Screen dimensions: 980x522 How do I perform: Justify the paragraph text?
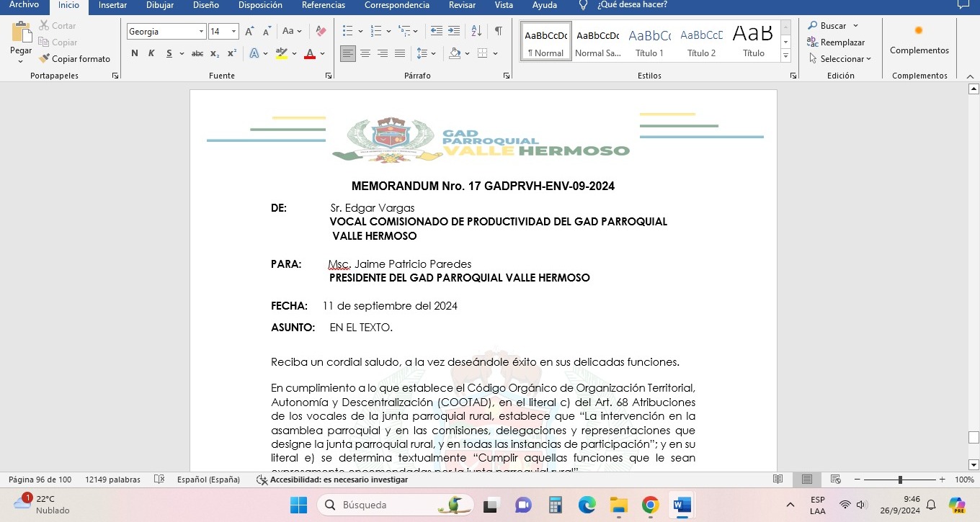click(400, 54)
